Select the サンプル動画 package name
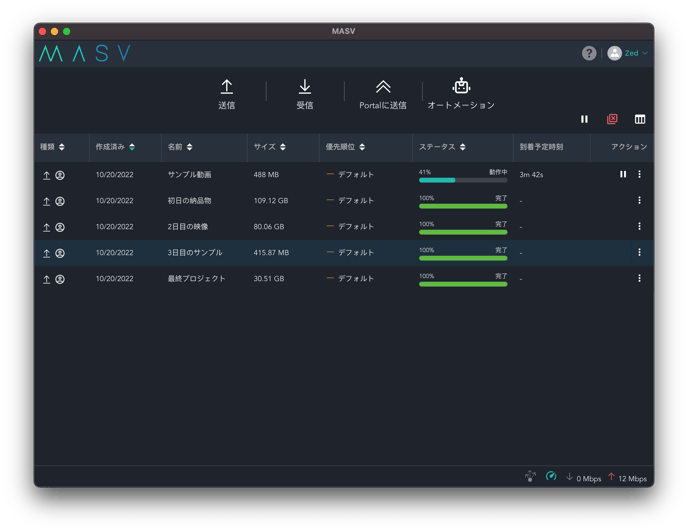The width and height of the screenshot is (688, 532). [x=189, y=174]
